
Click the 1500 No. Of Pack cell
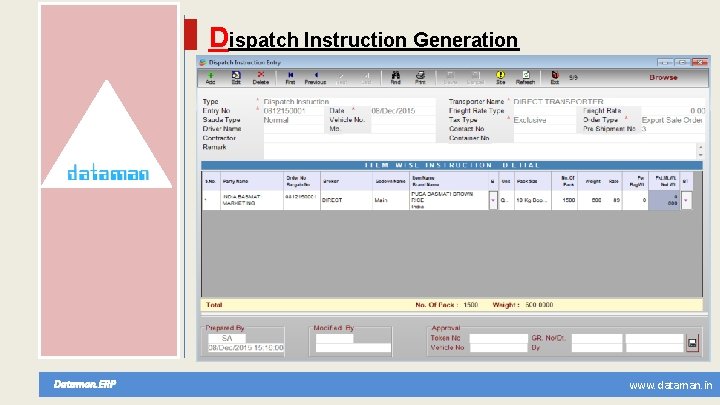(x=565, y=201)
